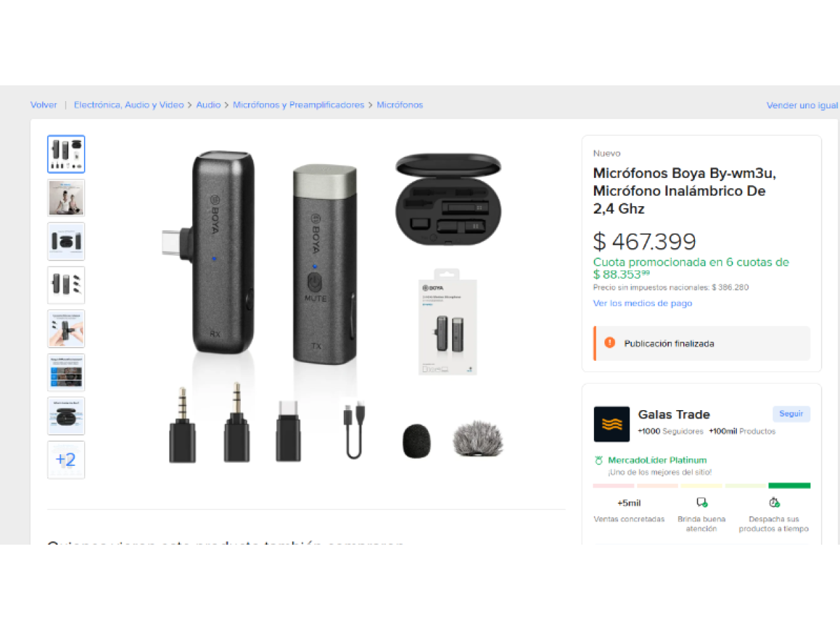
Task: Click the on-time dispatch stopwatch icon
Action: coord(774,503)
